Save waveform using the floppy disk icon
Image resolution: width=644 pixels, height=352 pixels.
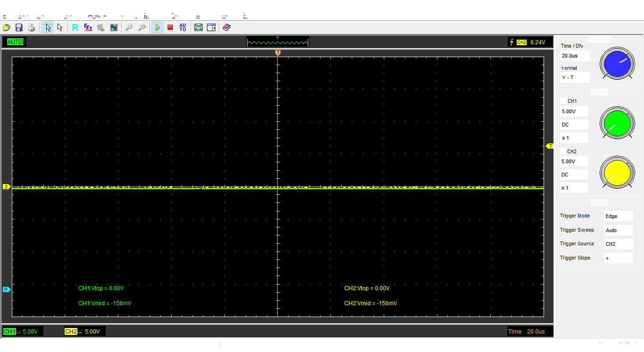coord(19,28)
